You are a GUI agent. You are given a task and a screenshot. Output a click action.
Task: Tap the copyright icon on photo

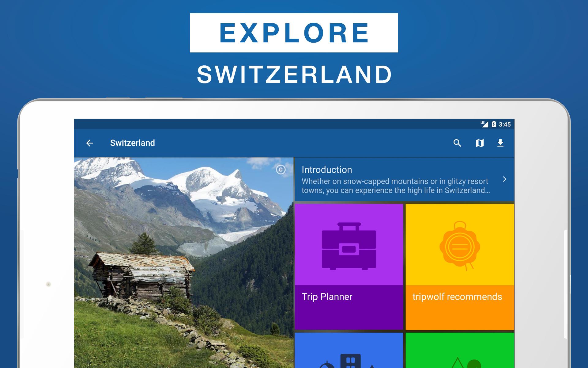point(281,170)
